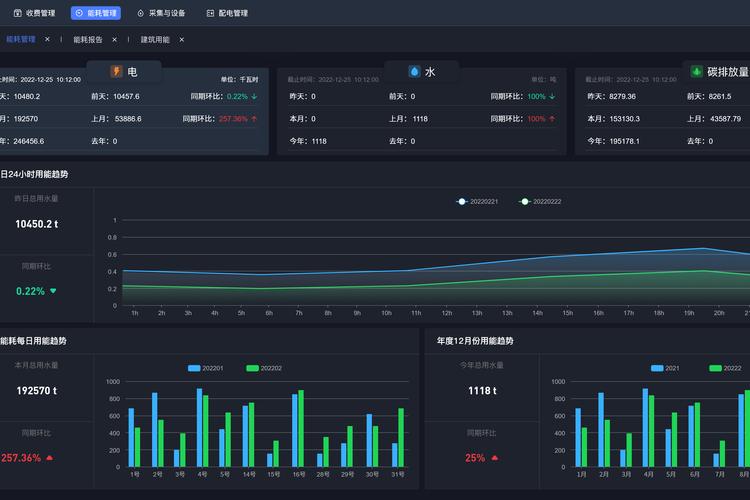Click the 日24小时用能趋势 section title
Image resolution: width=750 pixels, height=500 pixels.
tap(34, 174)
